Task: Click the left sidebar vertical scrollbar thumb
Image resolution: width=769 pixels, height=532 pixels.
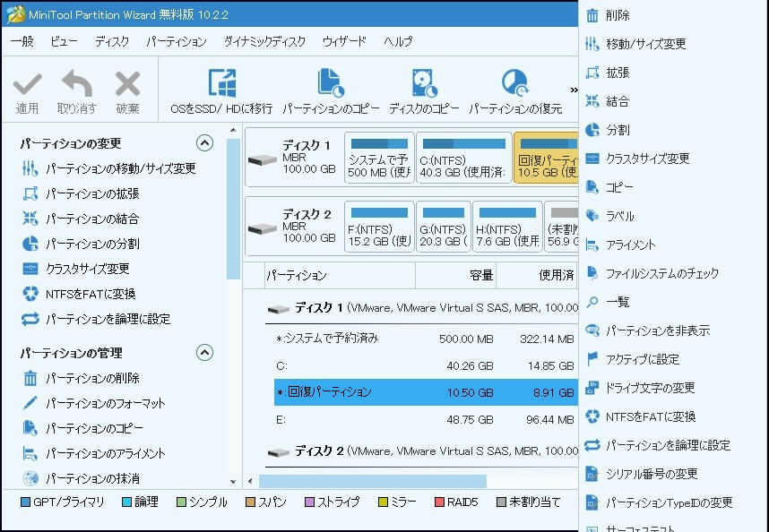Action: tap(233, 210)
